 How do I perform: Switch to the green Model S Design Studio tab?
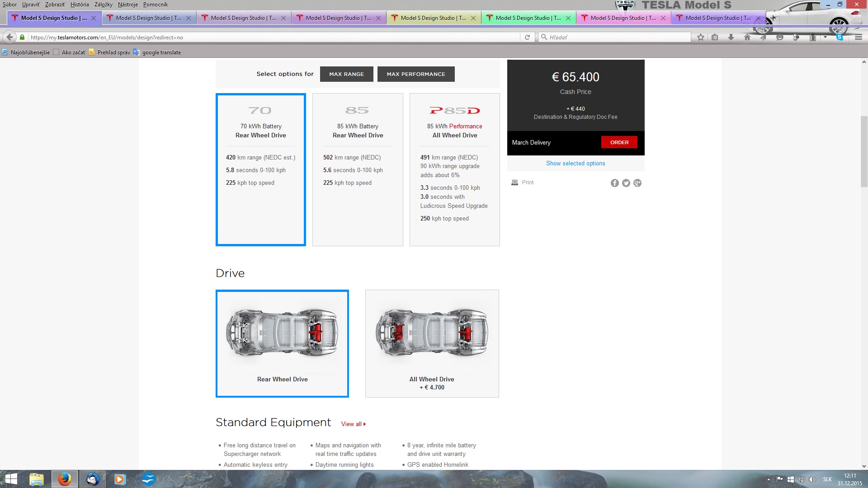528,18
